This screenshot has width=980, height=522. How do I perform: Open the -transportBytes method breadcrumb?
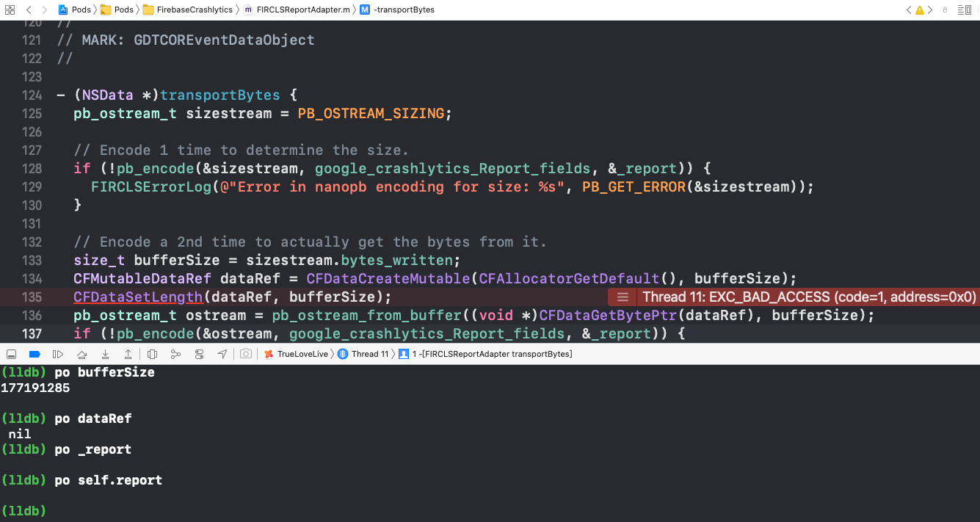click(397, 10)
